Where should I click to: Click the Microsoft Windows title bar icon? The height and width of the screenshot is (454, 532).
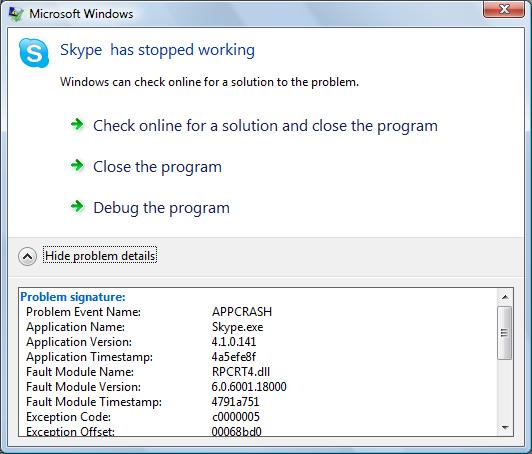coord(16,14)
